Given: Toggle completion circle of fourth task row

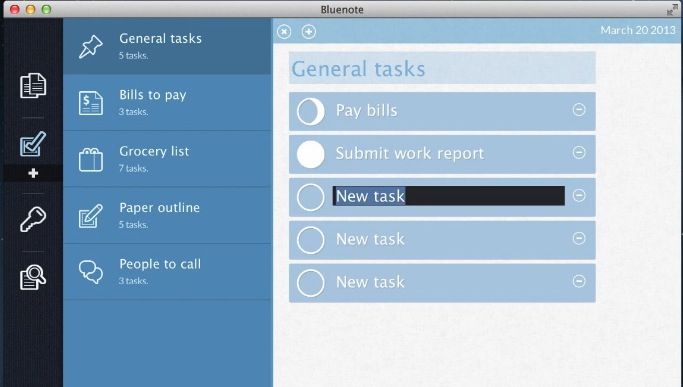Looking at the screenshot, I should click(311, 240).
